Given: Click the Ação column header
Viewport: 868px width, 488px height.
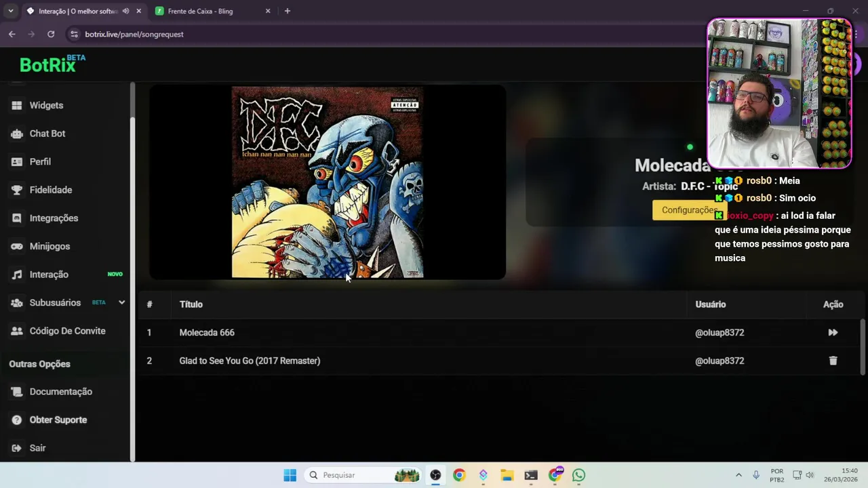Looking at the screenshot, I should pos(833,304).
